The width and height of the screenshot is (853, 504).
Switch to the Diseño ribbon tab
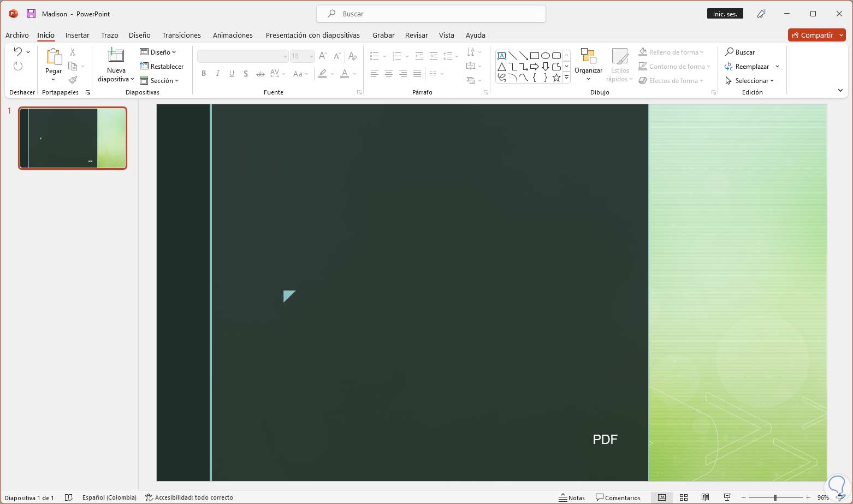pos(140,35)
